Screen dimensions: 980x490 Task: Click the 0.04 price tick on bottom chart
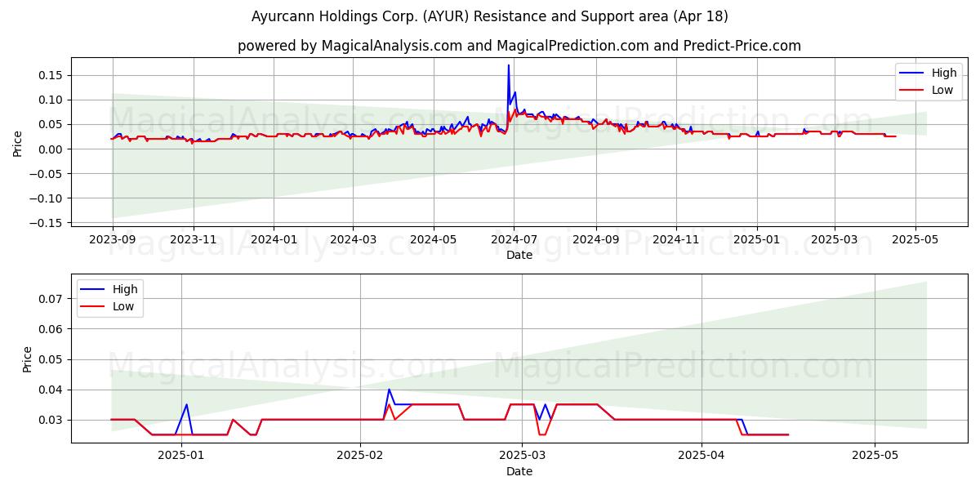point(51,390)
